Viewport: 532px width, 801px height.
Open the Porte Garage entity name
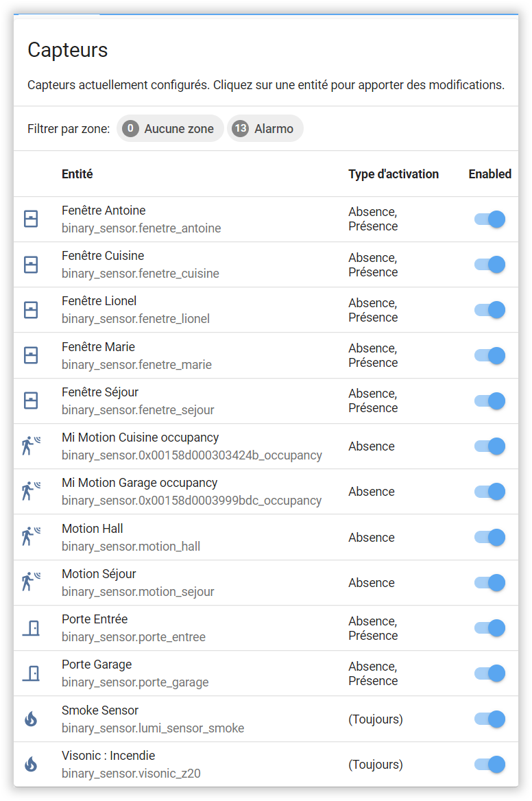coord(97,665)
